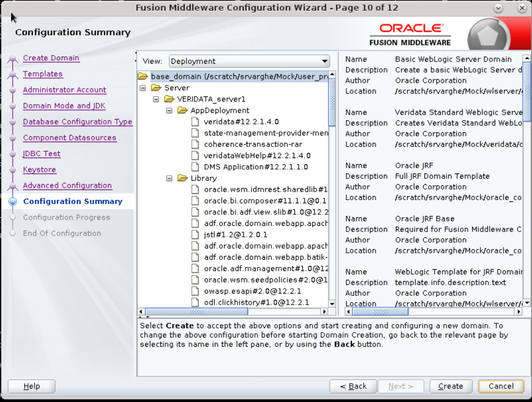The height and width of the screenshot is (402, 532).
Task: Select 'Full JRF Domain Template' description
Action: (x=442, y=176)
